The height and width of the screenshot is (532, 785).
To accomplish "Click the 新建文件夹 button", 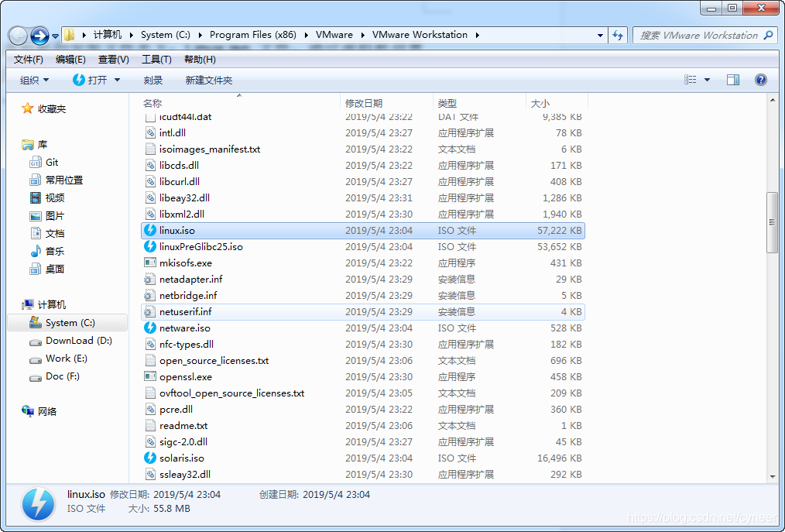I will (209, 81).
